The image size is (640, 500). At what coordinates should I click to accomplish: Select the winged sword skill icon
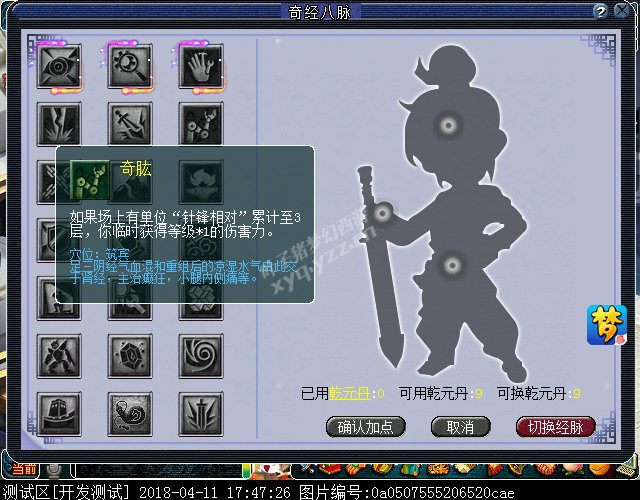201,414
